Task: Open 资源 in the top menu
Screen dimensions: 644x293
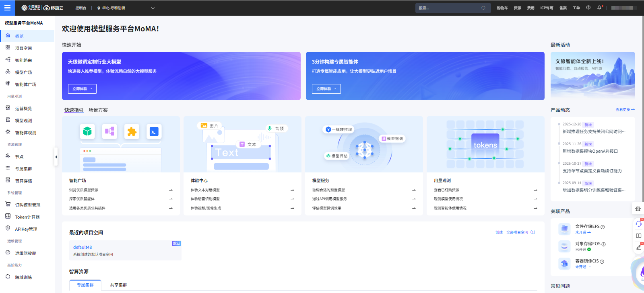Action: click(x=518, y=8)
